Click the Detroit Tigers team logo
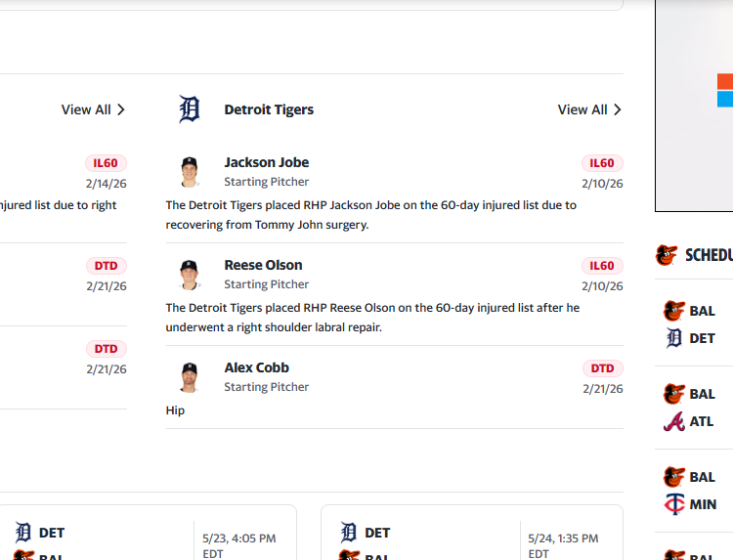 pyautogui.click(x=190, y=109)
